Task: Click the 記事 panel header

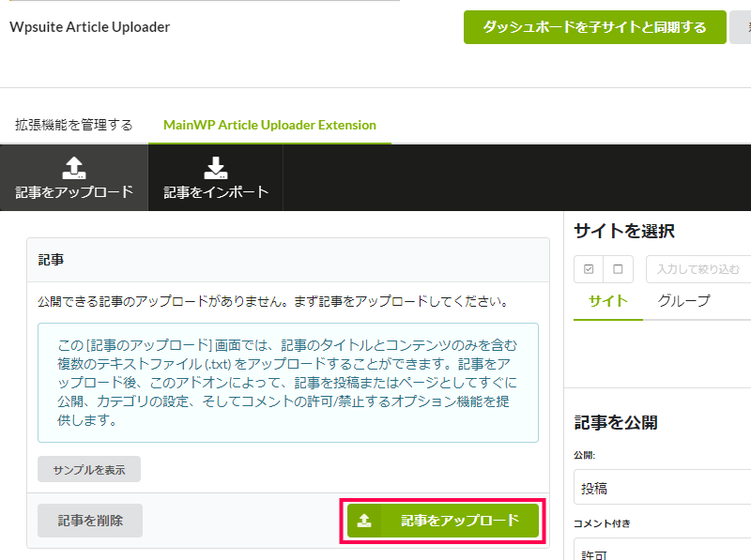Action: tap(288, 260)
